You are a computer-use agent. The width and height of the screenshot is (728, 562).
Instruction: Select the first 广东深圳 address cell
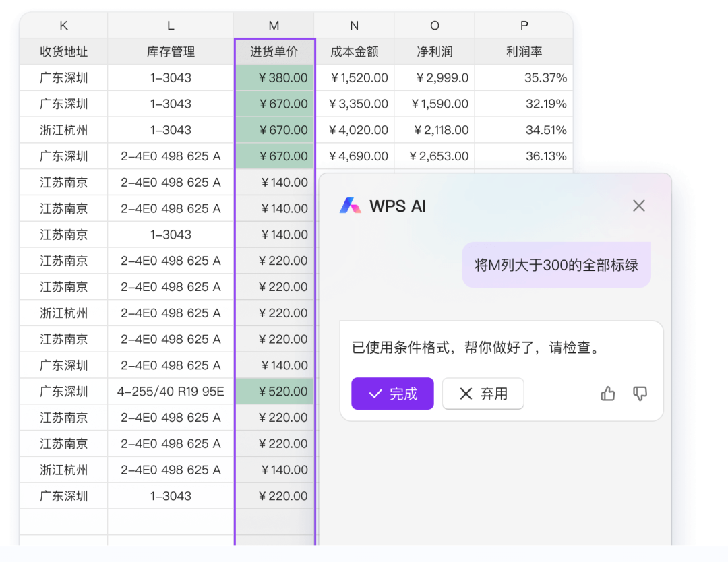[63, 77]
